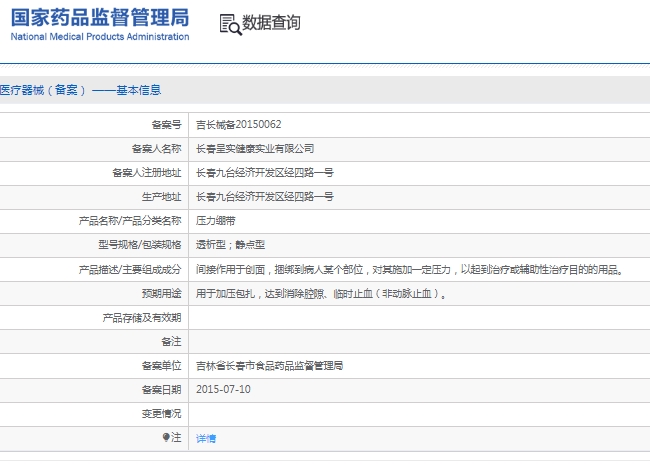Click the 产品存储及有效期 label
This screenshot has width=650, height=470.
(x=142, y=317)
